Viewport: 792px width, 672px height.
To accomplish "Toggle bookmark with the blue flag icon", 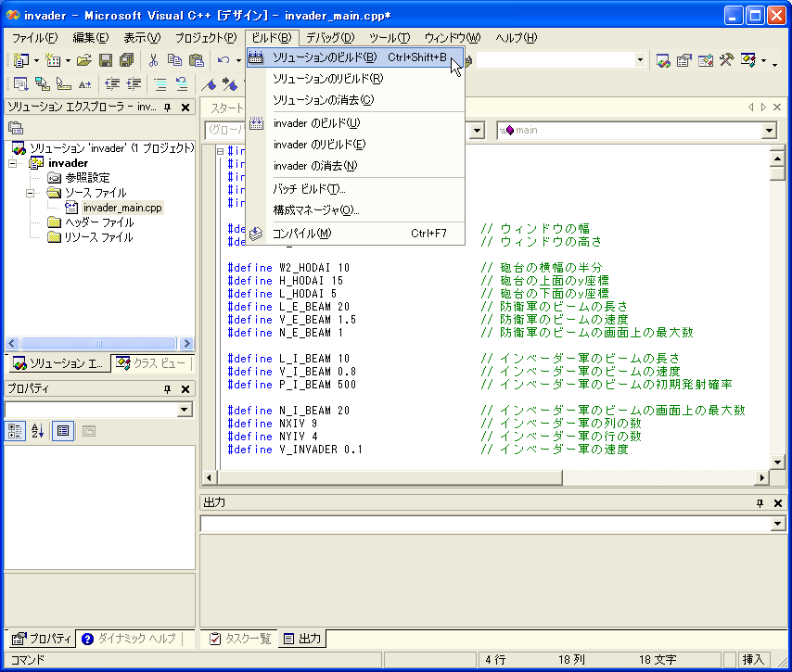I will pos(208,83).
